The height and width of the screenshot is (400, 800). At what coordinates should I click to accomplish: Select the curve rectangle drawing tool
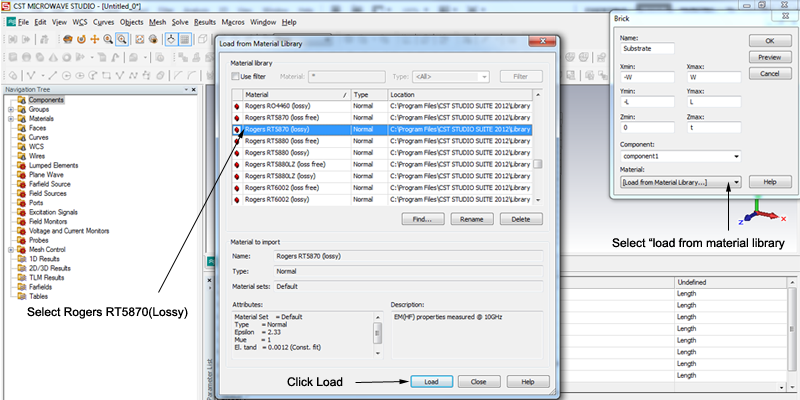(x=106, y=75)
